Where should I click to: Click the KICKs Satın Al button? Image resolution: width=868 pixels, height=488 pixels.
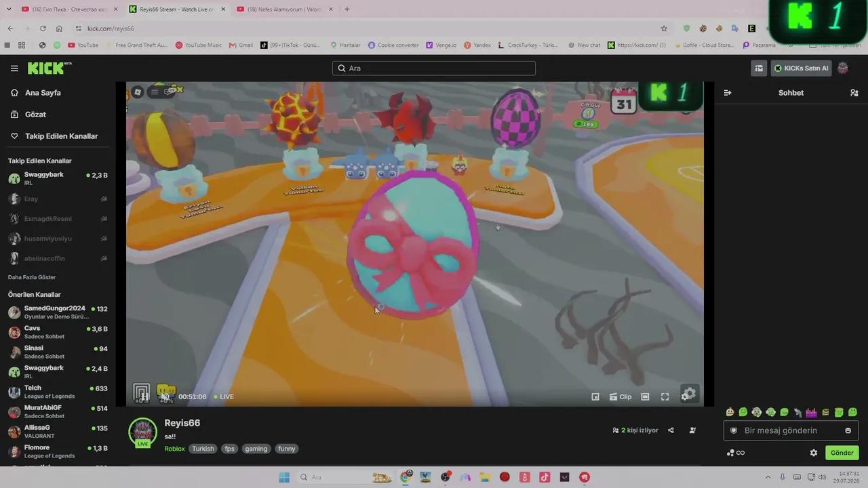[801, 68]
